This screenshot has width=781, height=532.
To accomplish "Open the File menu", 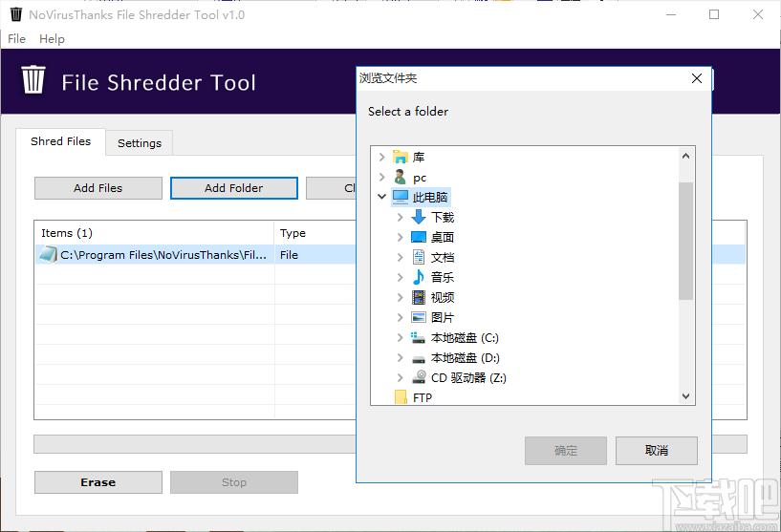I will [x=16, y=39].
